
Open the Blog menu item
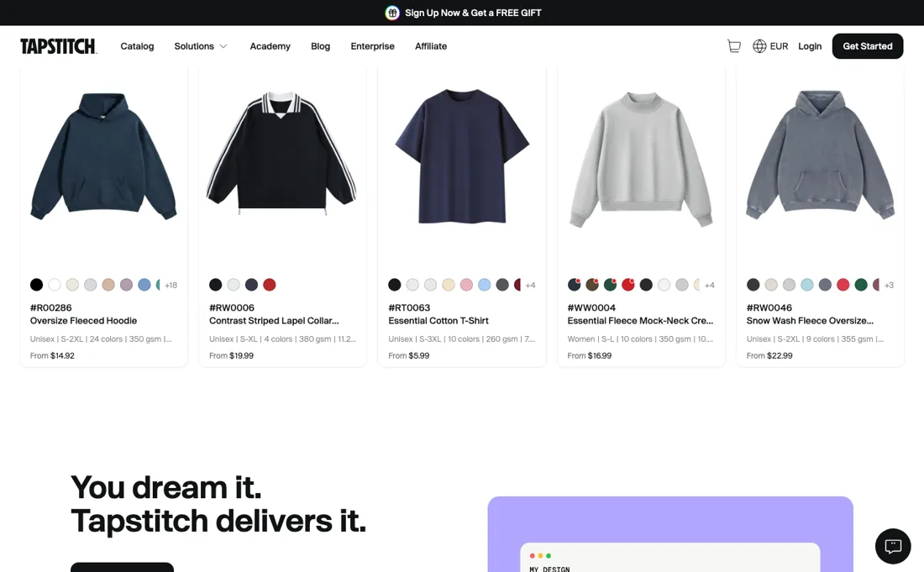[x=321, y=46]
